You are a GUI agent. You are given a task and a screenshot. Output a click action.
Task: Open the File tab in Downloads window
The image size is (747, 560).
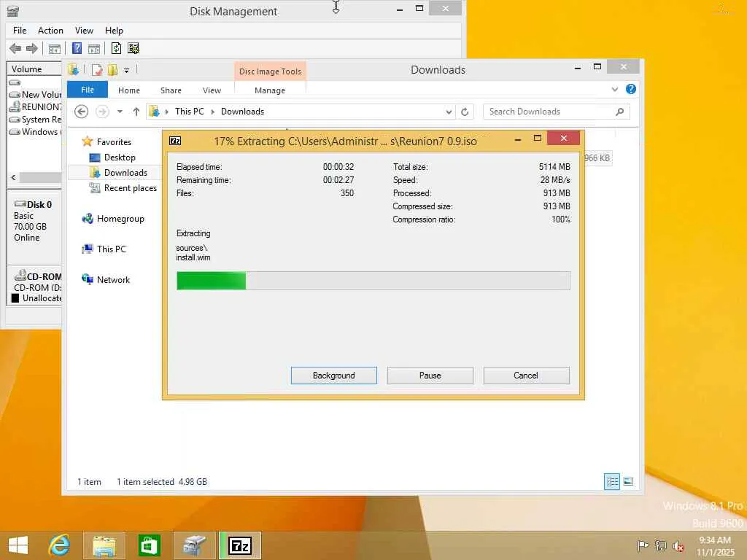(x=88, y=90)
